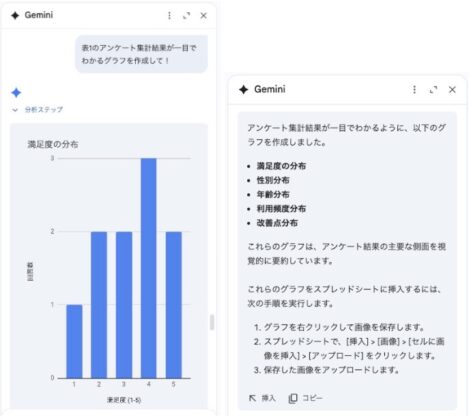Close the right Gemini panel

click(x=452, y=89)
